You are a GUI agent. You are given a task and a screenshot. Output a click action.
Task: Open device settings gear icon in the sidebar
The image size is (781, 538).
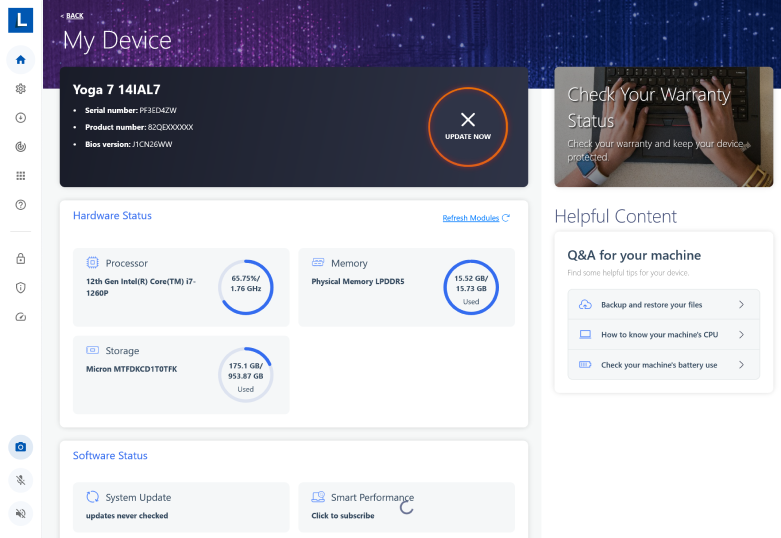click(20, 89)
